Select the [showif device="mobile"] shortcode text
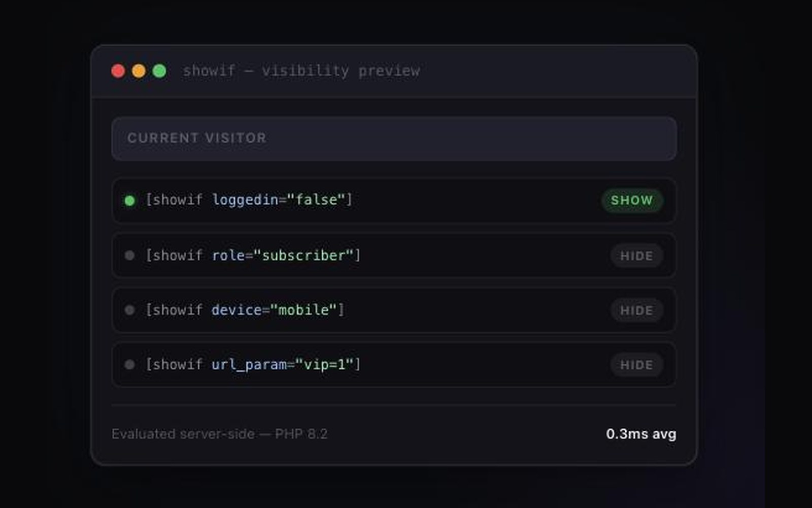Viewport: 812px width, 508px height. tap(245, 310)
